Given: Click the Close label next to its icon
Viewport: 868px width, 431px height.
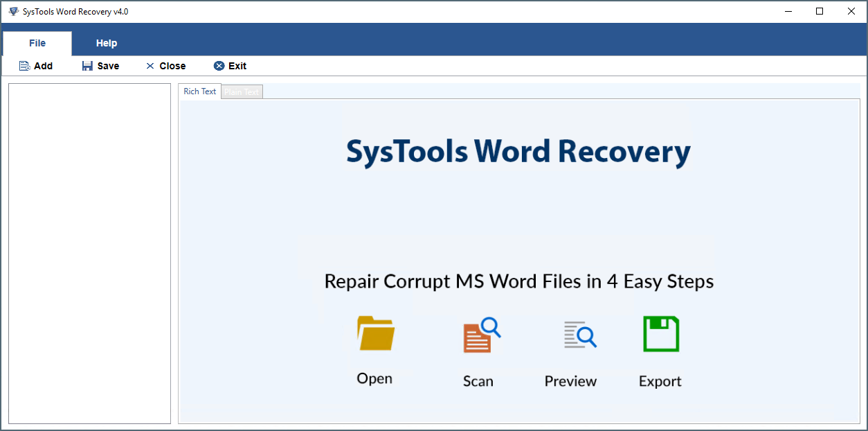Looking at the screenshot, I should tap(171, 65).
